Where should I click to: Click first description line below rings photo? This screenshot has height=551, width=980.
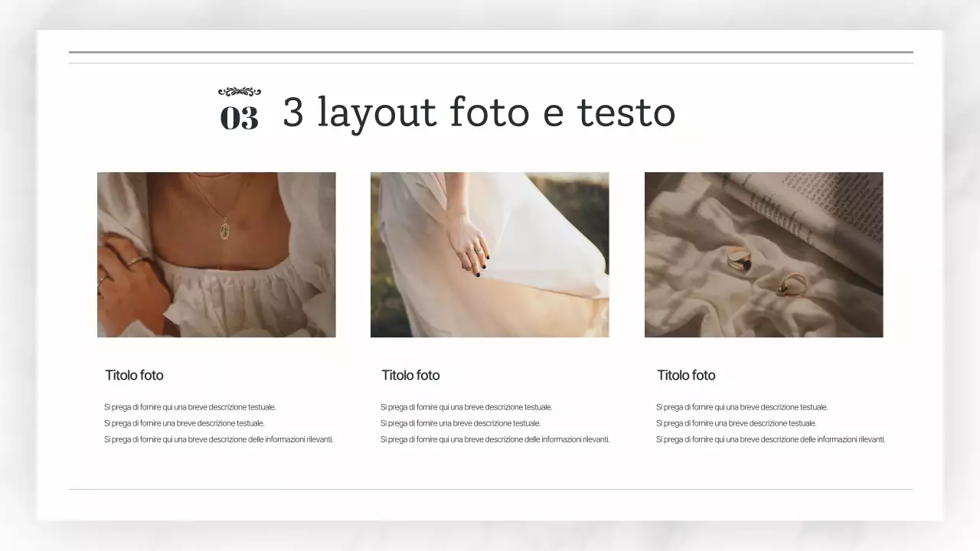pyautogui.click(x=742, y=407)
